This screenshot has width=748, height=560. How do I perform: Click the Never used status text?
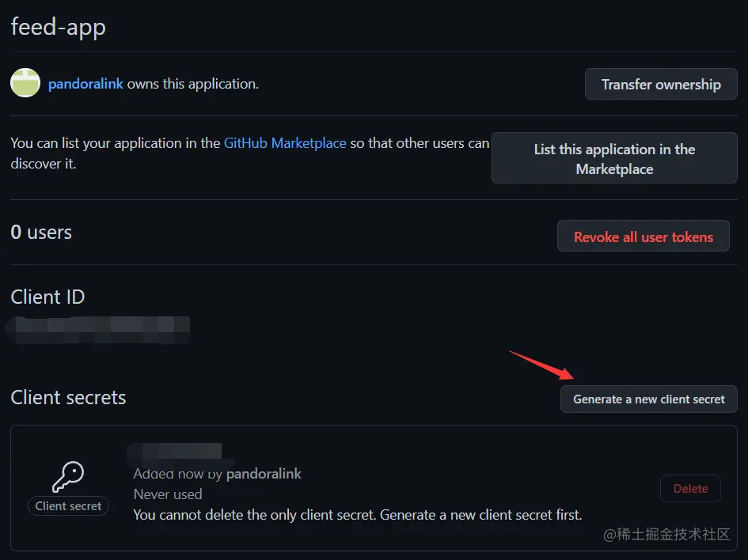pyautogui.click(x=168, y=494)
